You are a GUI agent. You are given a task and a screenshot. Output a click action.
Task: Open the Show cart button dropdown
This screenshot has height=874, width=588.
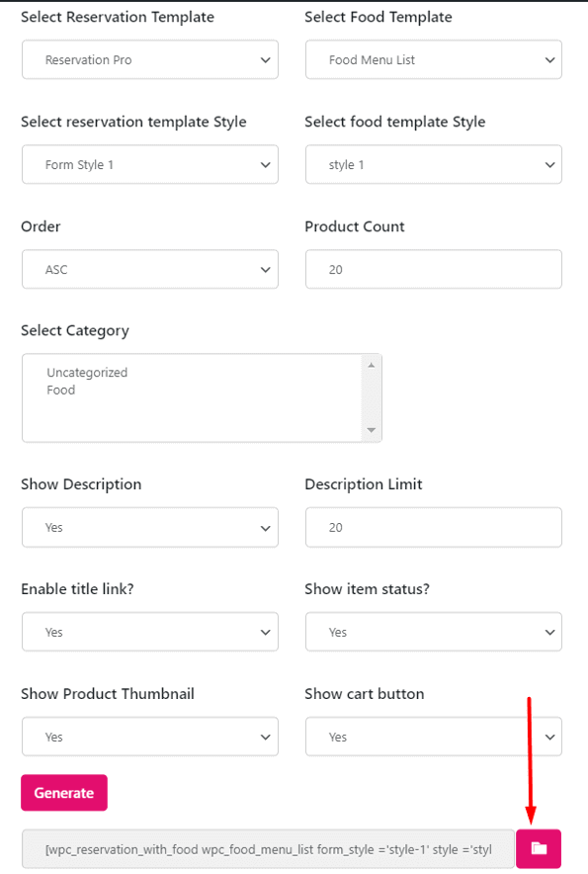(434, 737)
